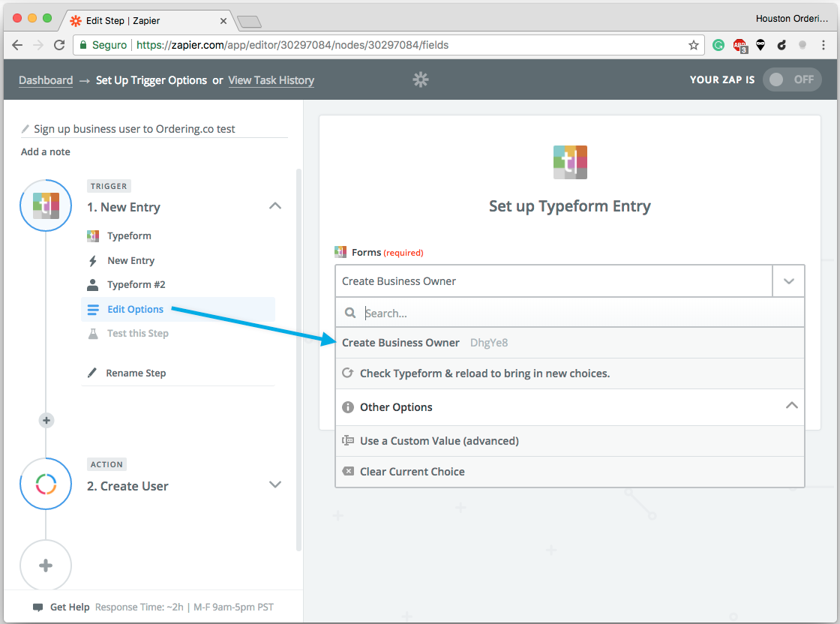Choose Use a Custom Value (advanced)

click(570, 441)
